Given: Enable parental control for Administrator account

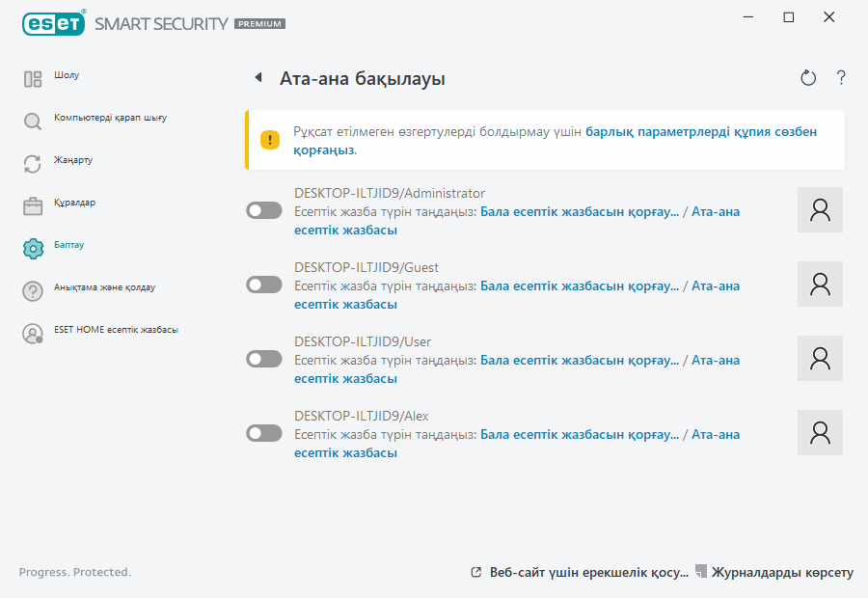Looking at the screenshot, I should pos(264,210).
